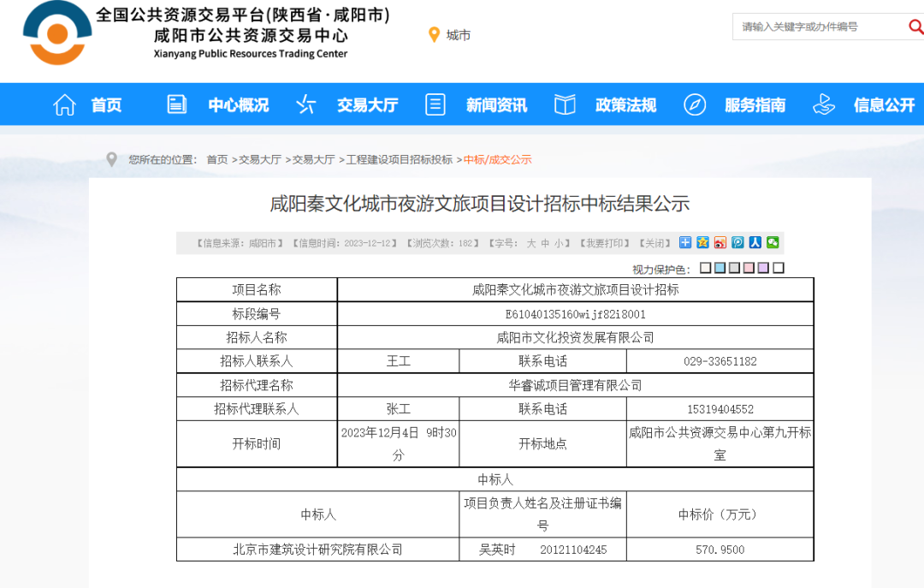Viewport: 924px width, 588px height.
Task: Click first 交易大厅 breadcrumb link
Action: point(260,159)
